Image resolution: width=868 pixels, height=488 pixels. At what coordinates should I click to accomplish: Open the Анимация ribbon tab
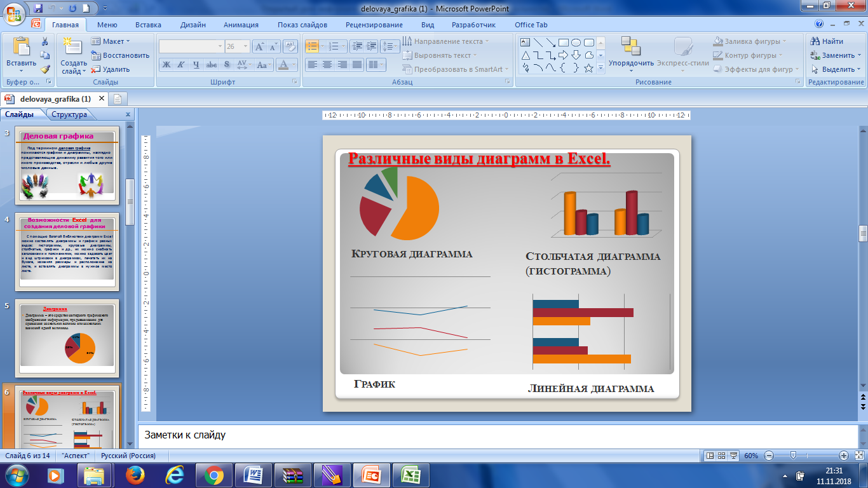pyautogui.click(x=241, y=25)
